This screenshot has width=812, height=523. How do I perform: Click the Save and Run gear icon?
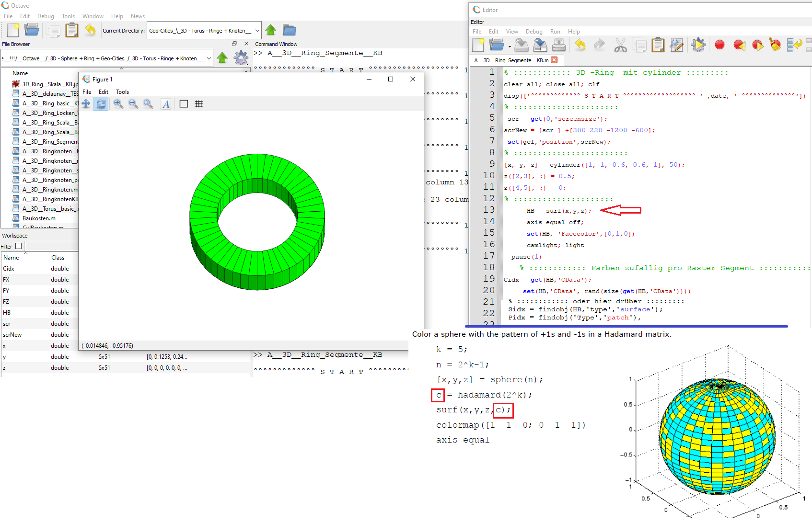[x=698, y=45]
